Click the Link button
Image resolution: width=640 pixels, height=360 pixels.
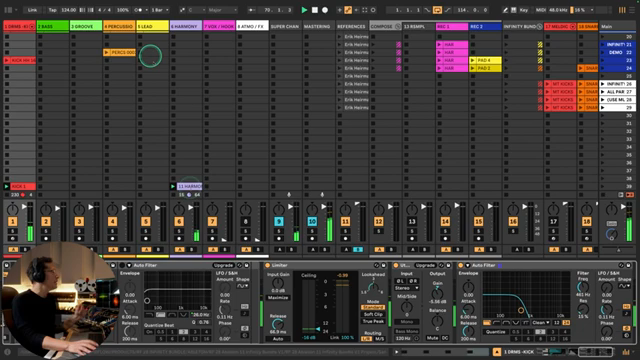coord(32,10)
